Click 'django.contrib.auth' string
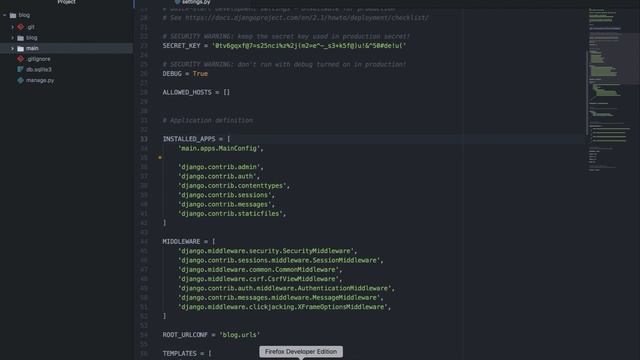This screenshot has height=360, width=640. (x=217, y=176)
